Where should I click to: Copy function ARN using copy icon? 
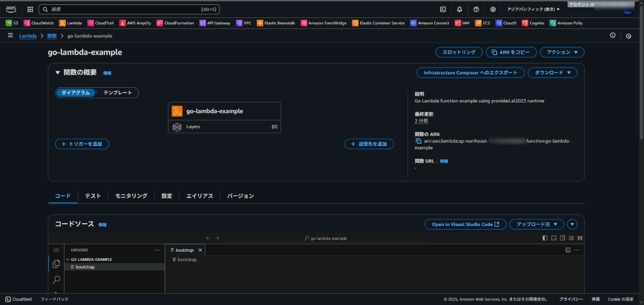[419, 141]
